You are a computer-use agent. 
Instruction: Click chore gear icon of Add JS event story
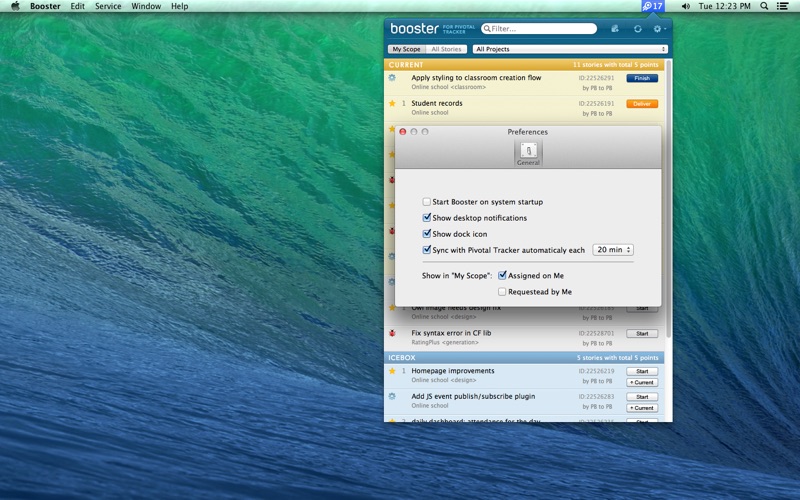pos(392,396)
